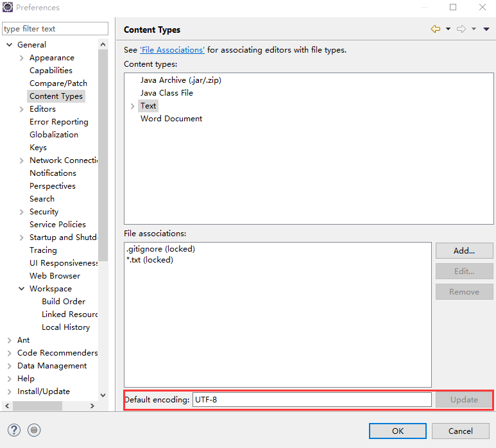496x448 pixels.
Task: Select Word Document content type
Action: pyautogui.click(x=171, y=119)
